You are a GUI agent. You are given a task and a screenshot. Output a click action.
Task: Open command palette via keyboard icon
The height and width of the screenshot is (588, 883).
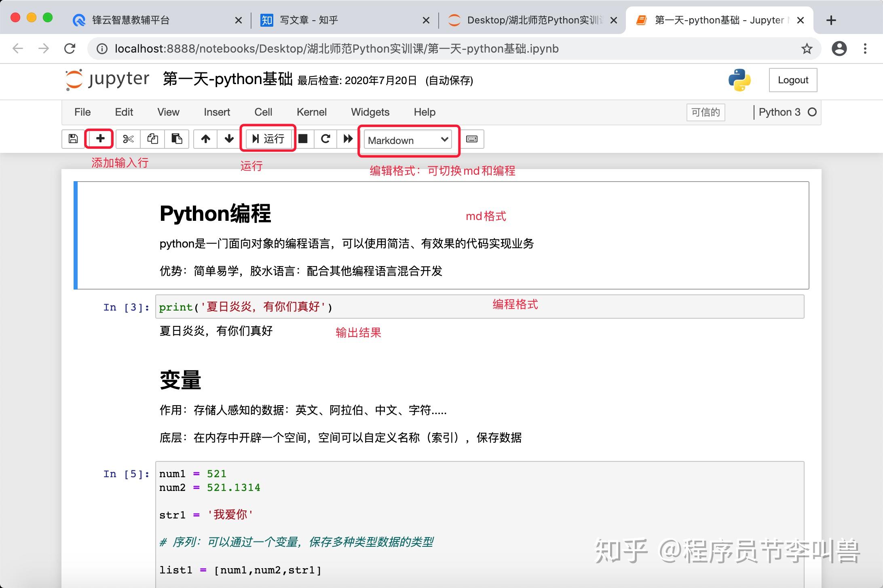472,139
